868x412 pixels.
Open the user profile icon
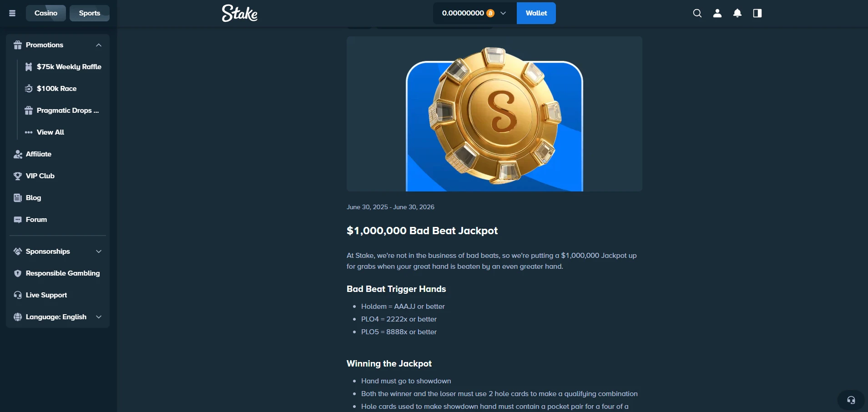[717, 13]
